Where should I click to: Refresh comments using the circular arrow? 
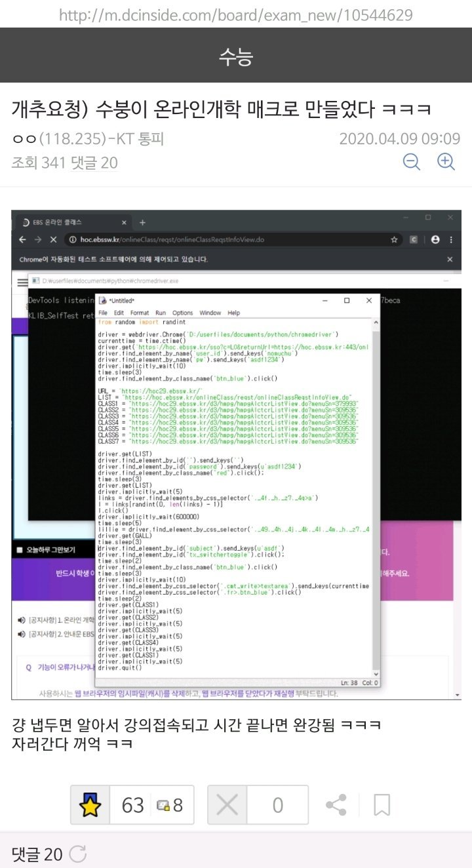[77, 854]
